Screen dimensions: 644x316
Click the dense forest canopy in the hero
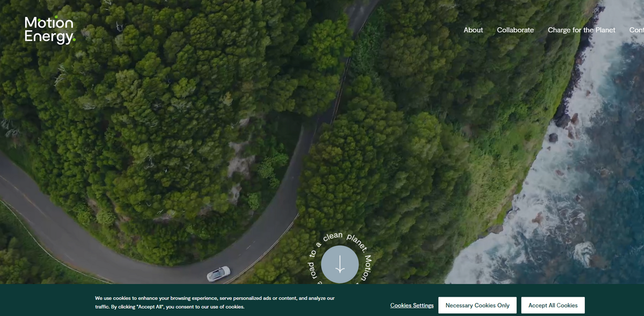[161, 107]
